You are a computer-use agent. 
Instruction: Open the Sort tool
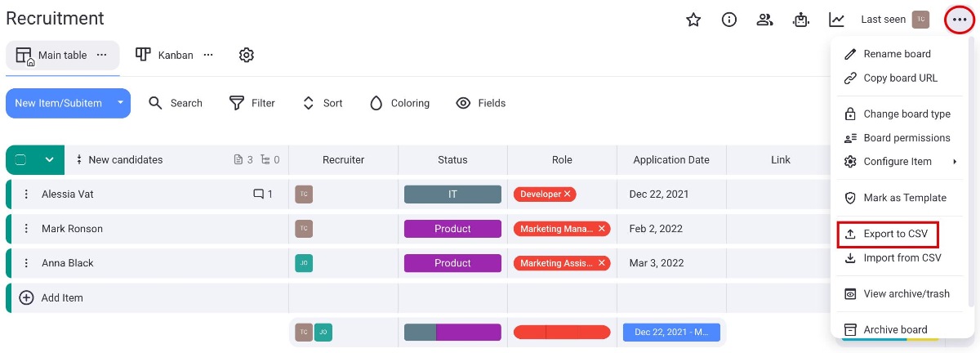pyautogui.click(x=322, y=103)
